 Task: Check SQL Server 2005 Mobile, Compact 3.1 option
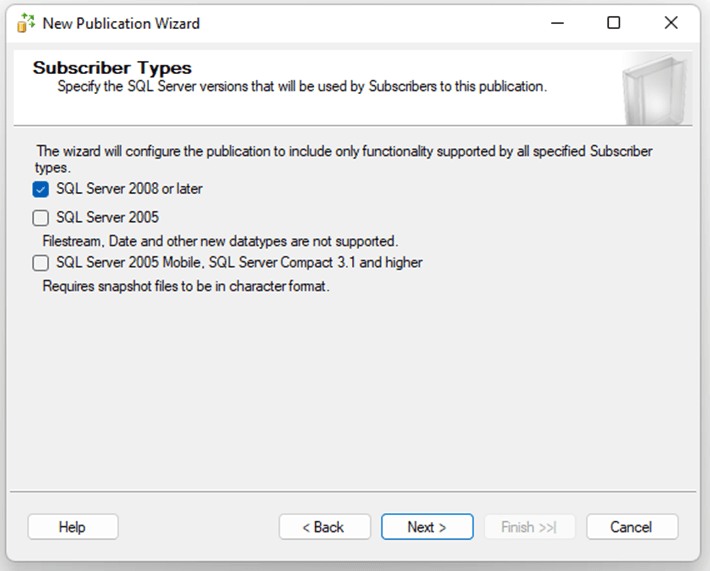tap(40, 263)
